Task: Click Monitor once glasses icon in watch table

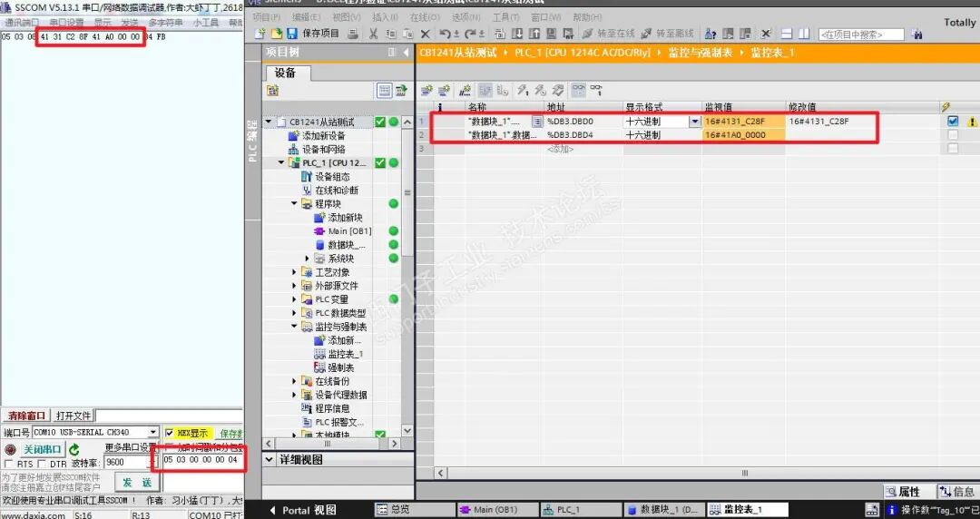Action: click(596, 91)
